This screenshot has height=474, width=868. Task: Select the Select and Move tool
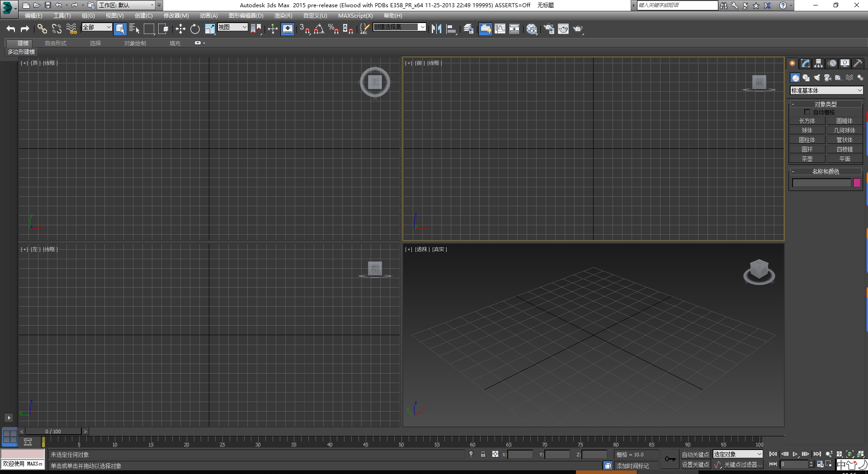pyautogui.click(x=180, y=29)
